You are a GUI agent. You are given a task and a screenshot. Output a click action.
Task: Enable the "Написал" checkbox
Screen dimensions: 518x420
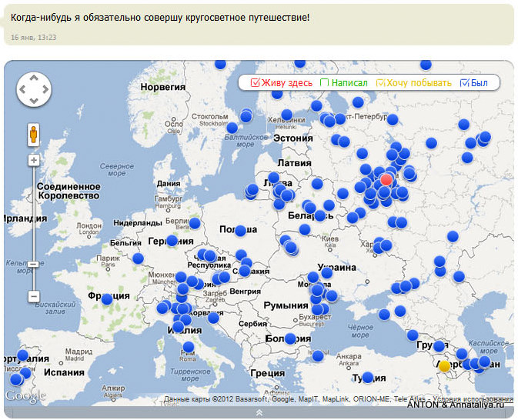[x=324, y=82]
